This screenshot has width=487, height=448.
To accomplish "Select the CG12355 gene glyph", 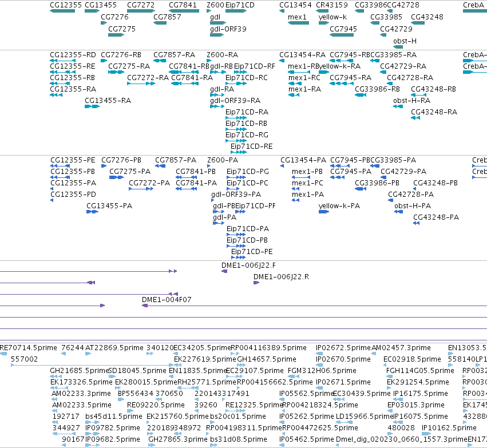I will [62, 11].
